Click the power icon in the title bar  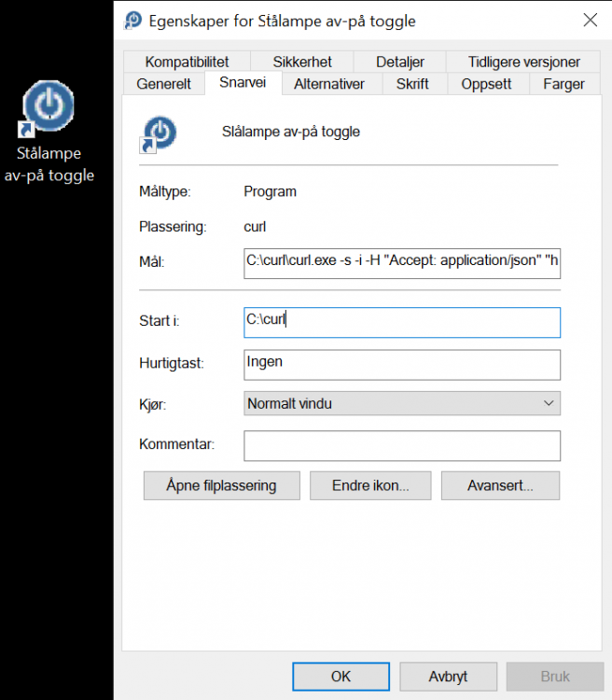click(x=133, y=21)
